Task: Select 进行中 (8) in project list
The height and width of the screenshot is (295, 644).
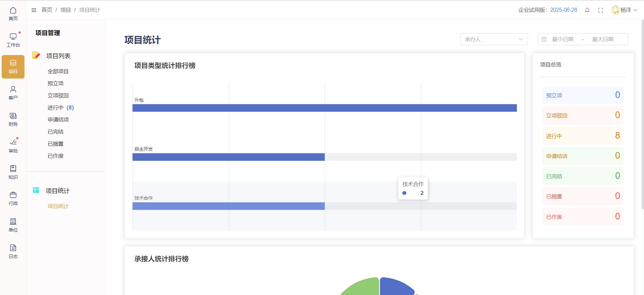Action: pyautogui.click(x=60, y=107)
